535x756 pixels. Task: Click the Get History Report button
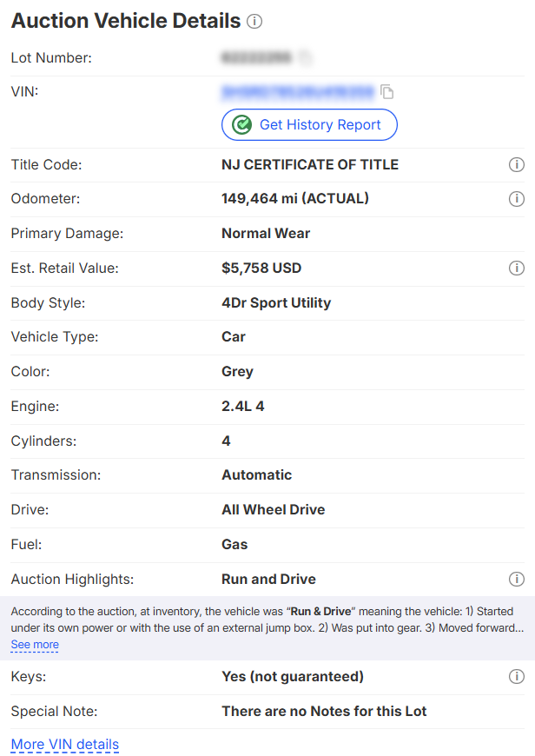(309, 125)
